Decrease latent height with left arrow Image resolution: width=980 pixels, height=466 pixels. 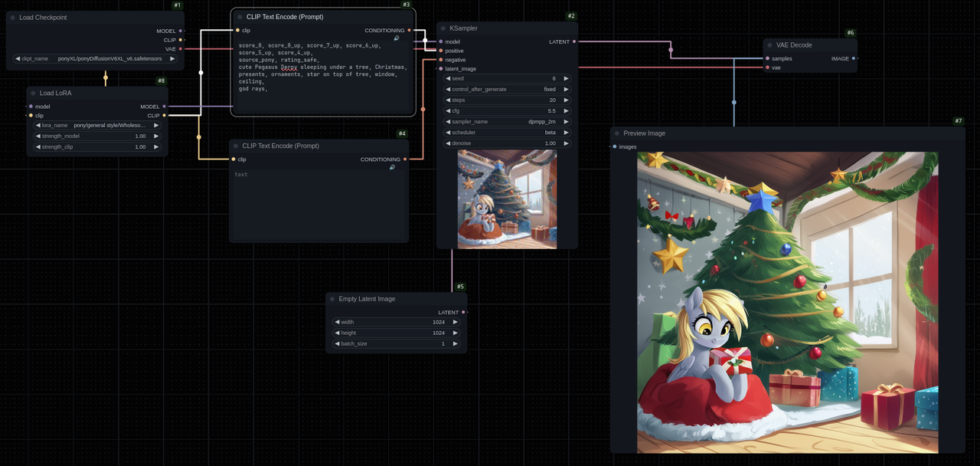click(x=337, y=333)
